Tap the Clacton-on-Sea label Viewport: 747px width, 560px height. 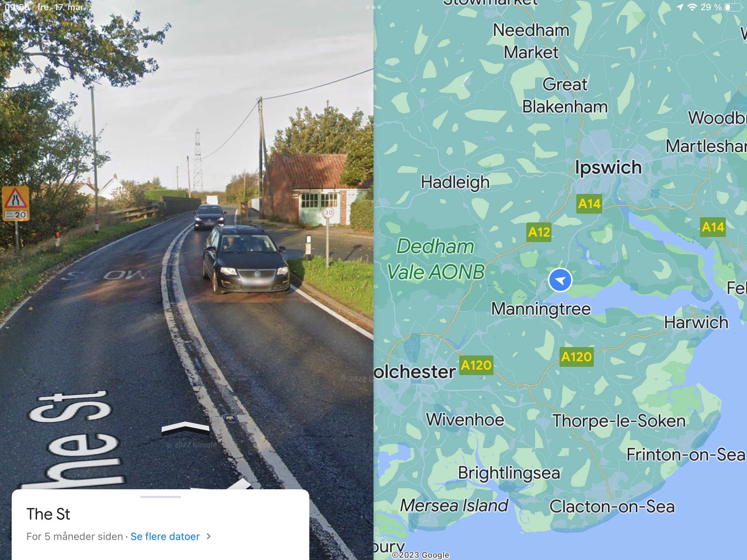coord(612,506)
